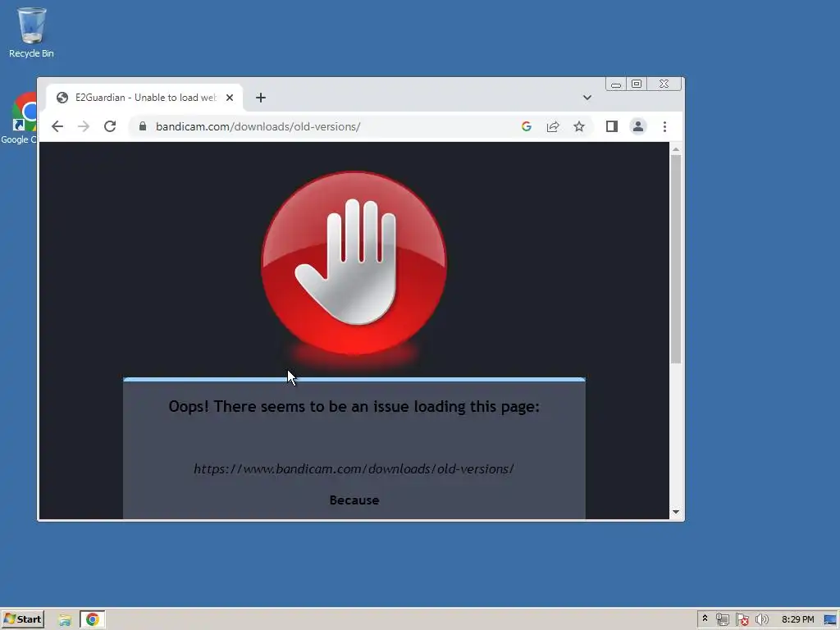This screenshot has width=840, height=630.
Task: Click the show desktop icon in tray corner
Action: click(x=830, y=619)
